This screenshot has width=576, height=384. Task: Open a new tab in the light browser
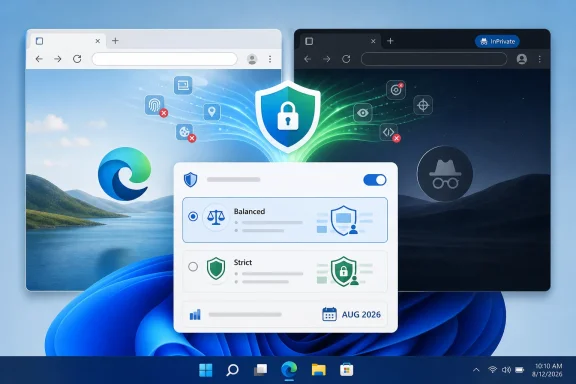coord(115,41)
